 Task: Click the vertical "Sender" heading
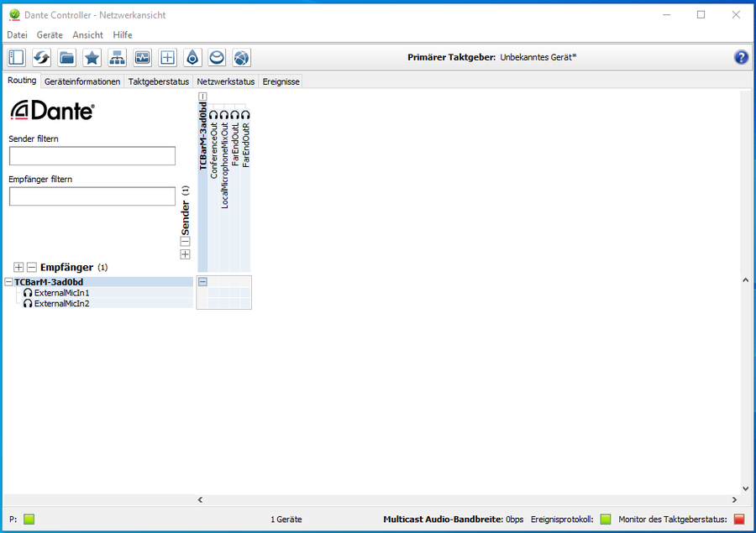tap(186, 218)
